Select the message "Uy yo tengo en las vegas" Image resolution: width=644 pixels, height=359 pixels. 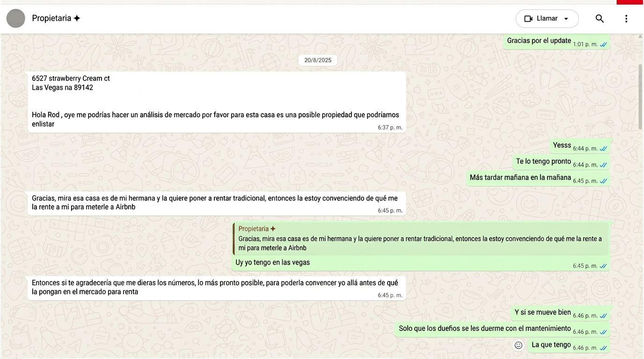tap(272, 262)
